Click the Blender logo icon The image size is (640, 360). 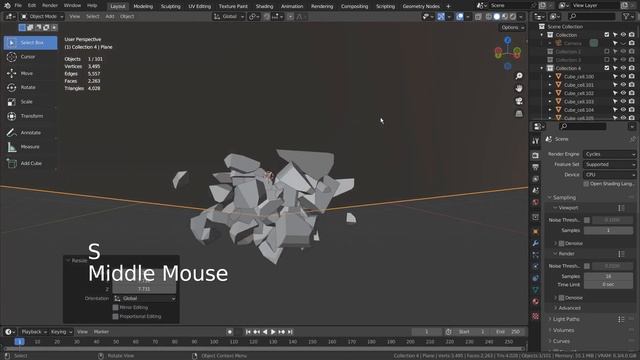coord(7,6)
